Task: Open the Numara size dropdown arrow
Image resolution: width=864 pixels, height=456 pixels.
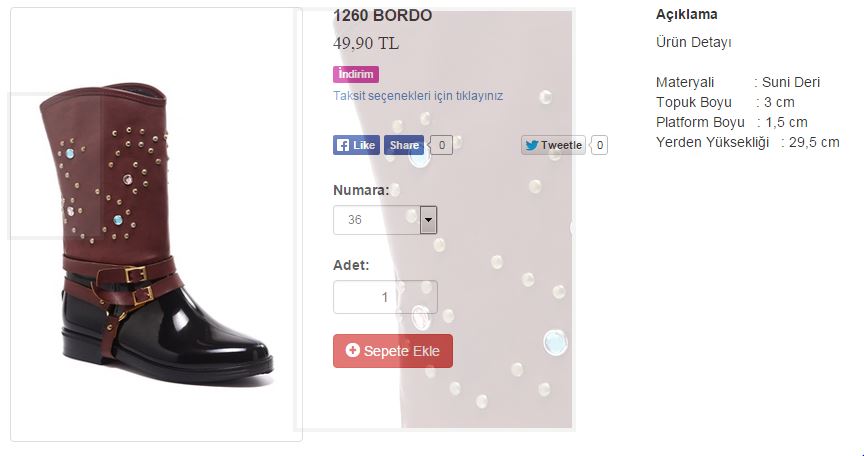Action: (x=428, y=220)
